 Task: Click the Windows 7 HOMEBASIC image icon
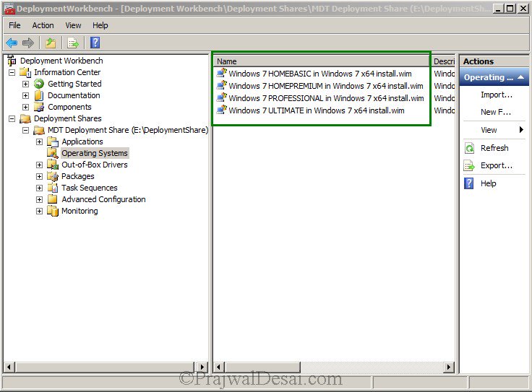point(222,73)
